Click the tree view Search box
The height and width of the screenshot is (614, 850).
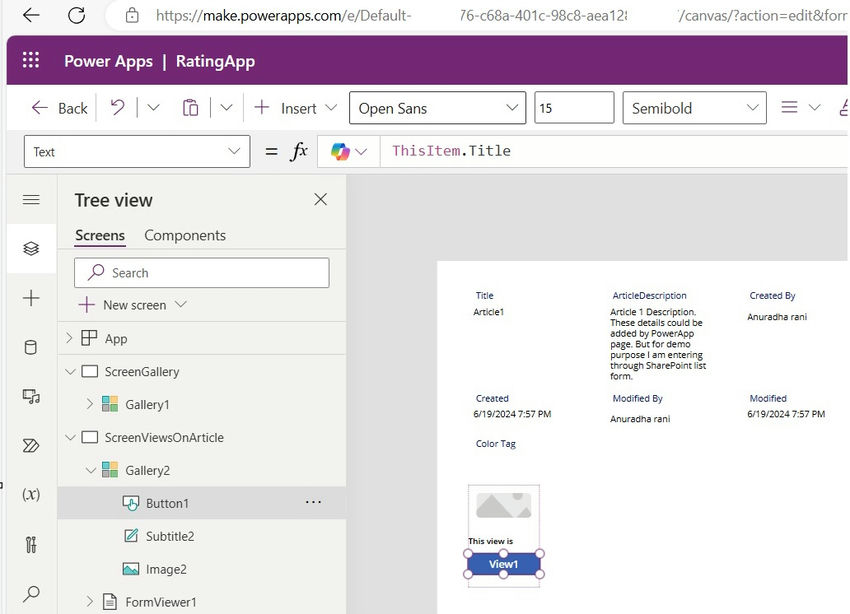pyautogui.click(x=202, y=273)
